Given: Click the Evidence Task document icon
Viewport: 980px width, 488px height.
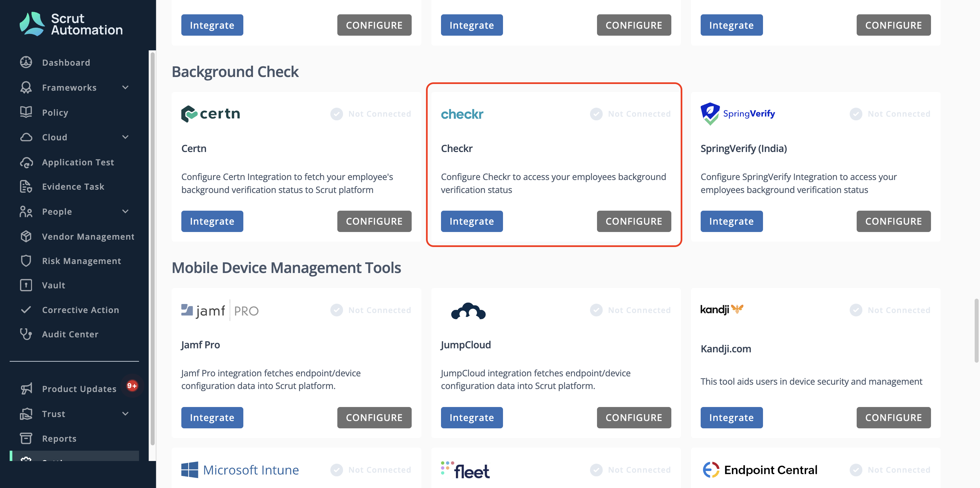Looking at the screenshot, I should coord(26,186).
